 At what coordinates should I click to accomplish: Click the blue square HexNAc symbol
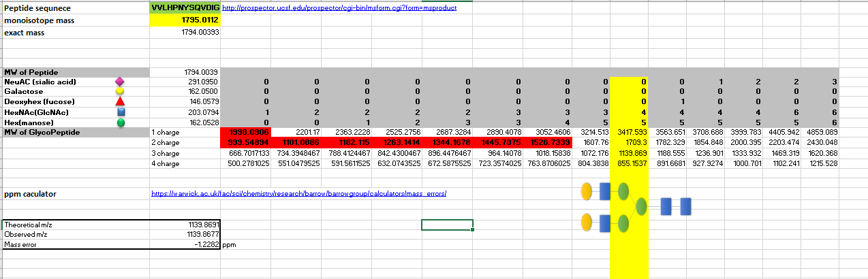pos(121,112)
